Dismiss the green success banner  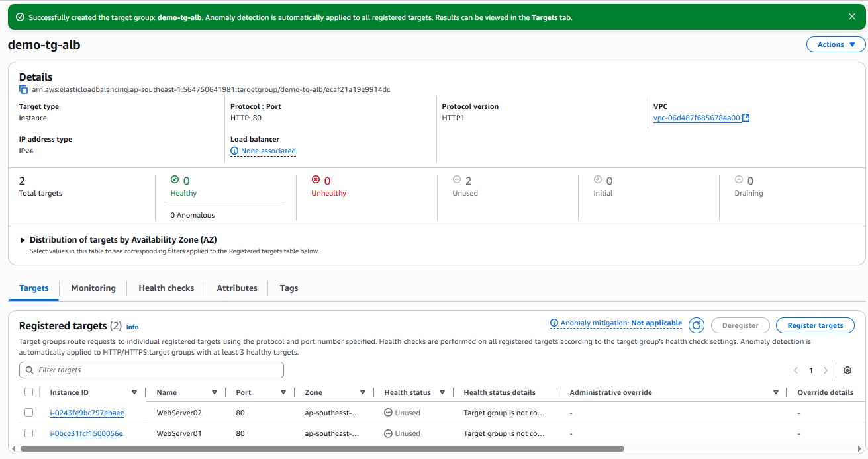pos(852,17)
